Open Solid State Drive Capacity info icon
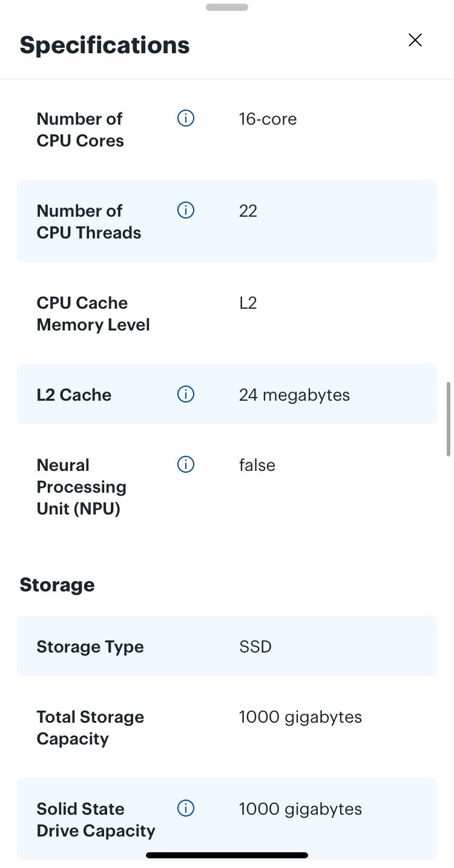The image size is (454, 868). [185, 808]
